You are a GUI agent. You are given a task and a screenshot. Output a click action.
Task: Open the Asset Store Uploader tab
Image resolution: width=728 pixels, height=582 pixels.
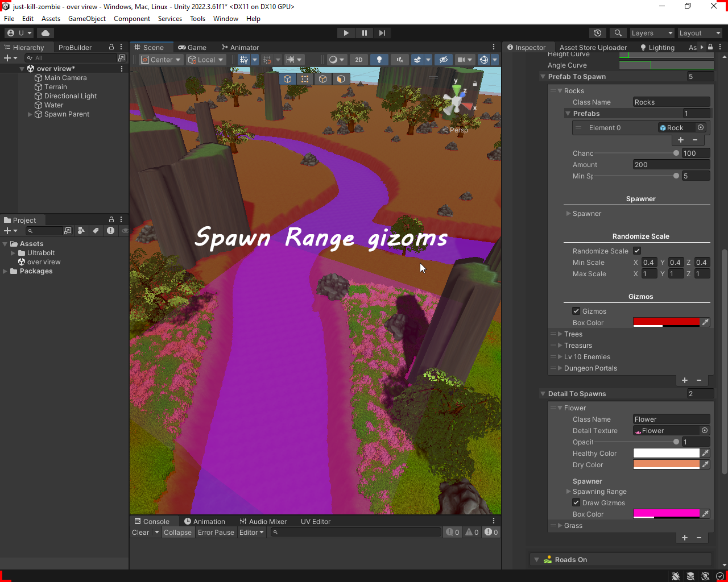coord(593,48)
